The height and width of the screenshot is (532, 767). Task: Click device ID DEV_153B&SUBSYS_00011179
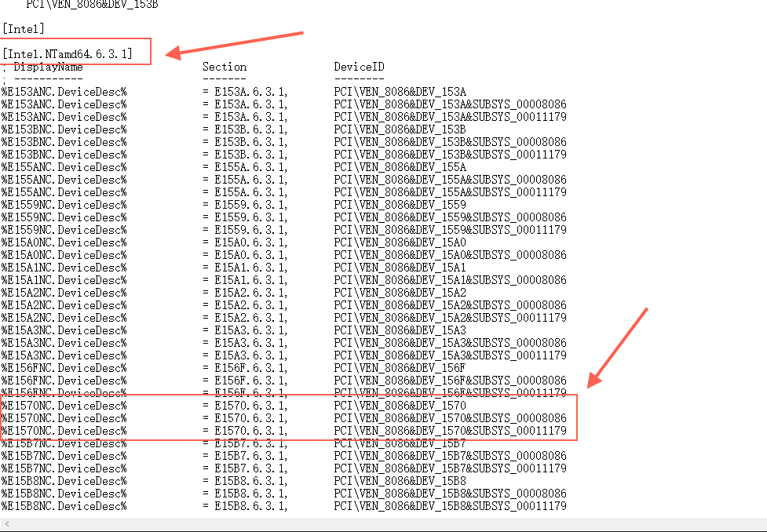tap(450, 155)
